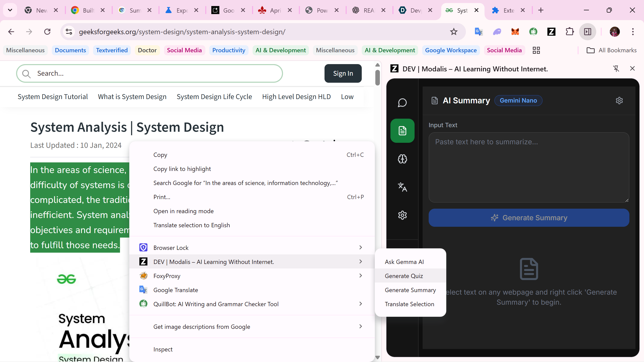Screen dimensions: 644x362
Task: Toggle the Chrome side panel button
Action: pyautogui.click(x=587, y=32)
